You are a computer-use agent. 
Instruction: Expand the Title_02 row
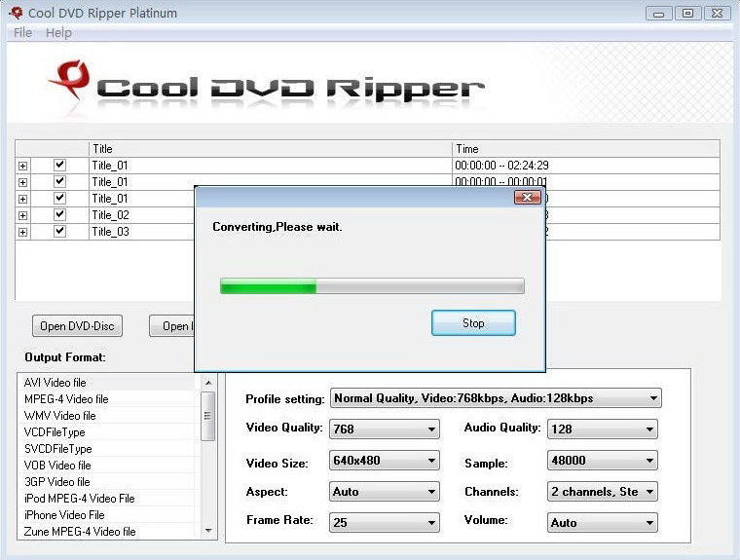22,215
